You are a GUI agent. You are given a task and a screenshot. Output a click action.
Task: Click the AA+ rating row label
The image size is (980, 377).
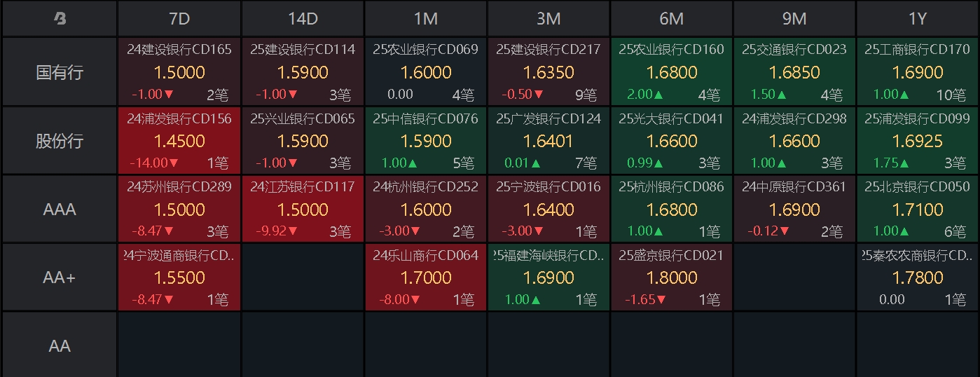[x=60, y=277]
